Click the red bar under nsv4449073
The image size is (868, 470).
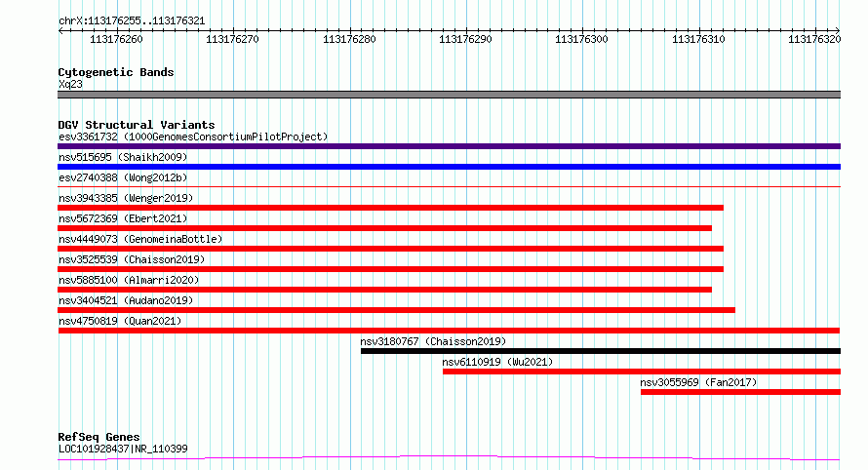(x=390, y=249)
